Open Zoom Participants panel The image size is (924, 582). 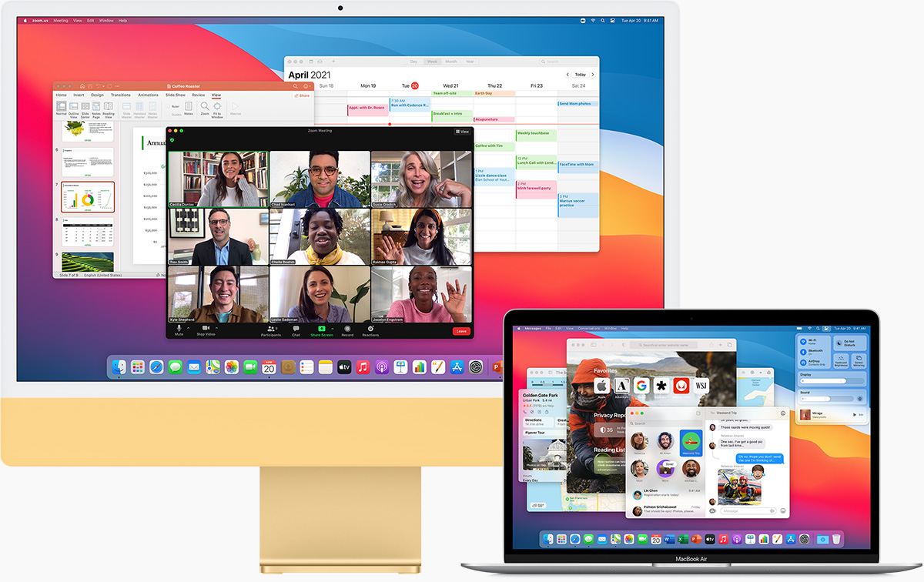270,329
